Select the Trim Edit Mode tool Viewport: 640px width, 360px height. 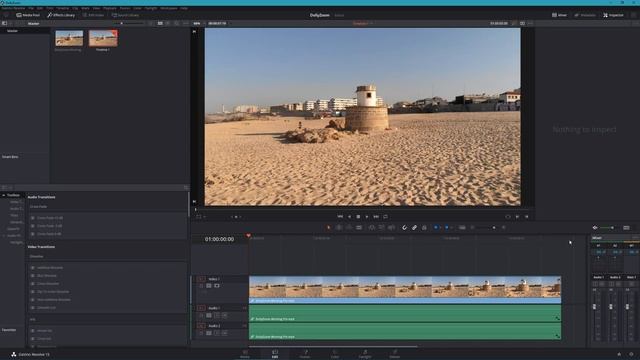coord(339,227)
